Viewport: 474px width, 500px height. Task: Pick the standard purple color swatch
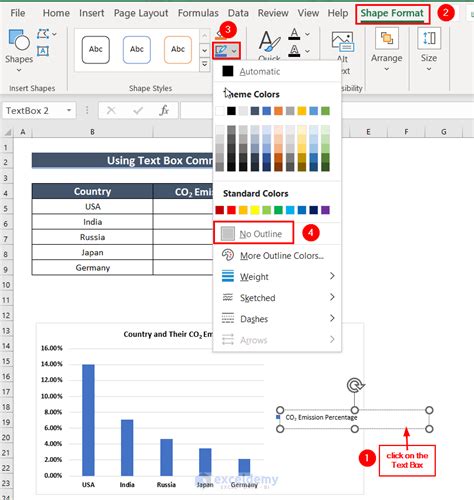325,210
